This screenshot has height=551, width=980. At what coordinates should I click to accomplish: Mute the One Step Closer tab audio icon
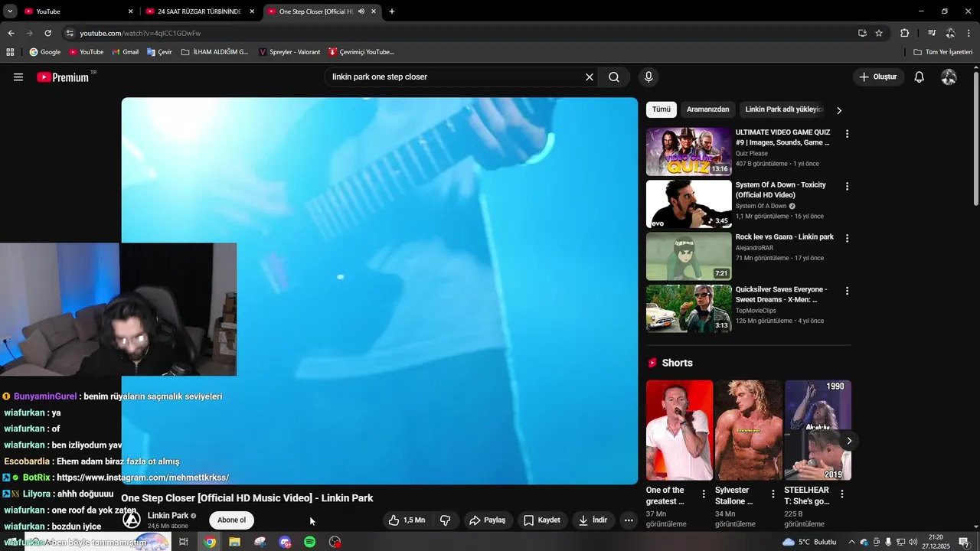coord(361,11)
